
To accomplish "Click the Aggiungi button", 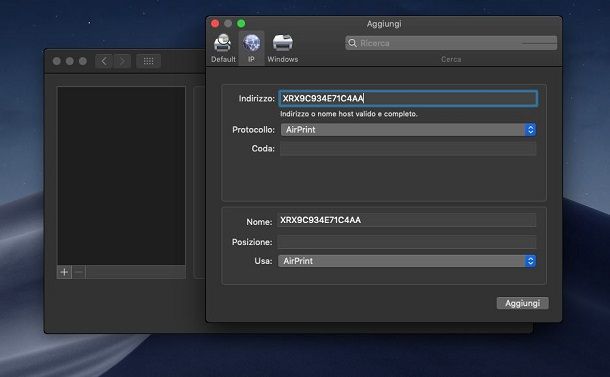I will click(522, 303).
